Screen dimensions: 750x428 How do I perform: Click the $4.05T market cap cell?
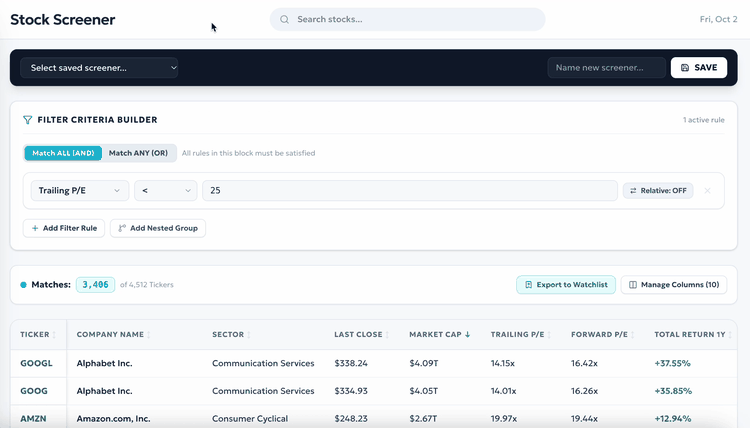pos(424,391)
